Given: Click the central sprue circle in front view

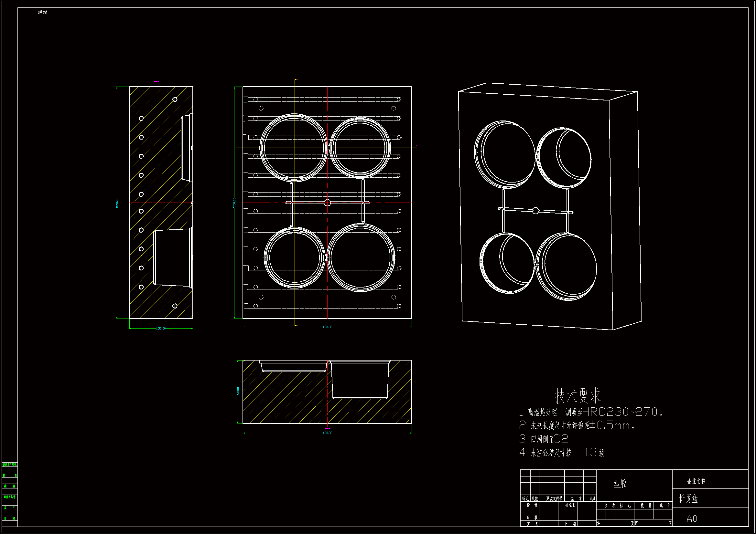Looking at the screenshot, I should (327, 203).
